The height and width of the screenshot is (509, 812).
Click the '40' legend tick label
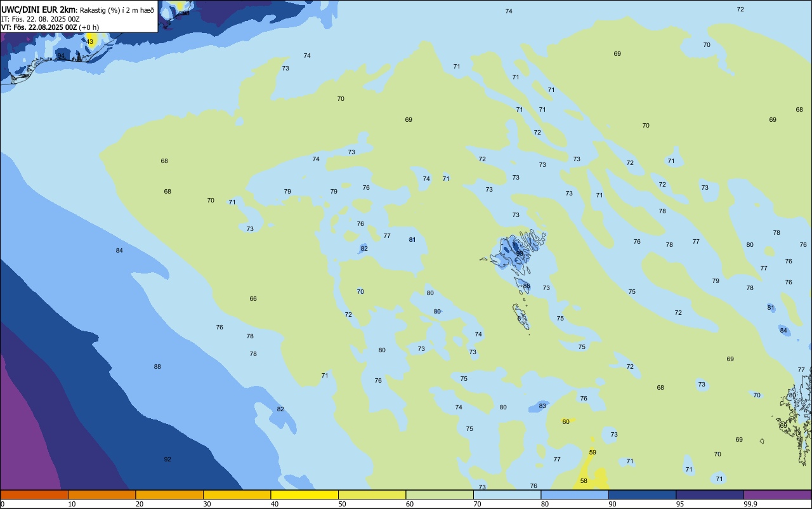[275, 504]
